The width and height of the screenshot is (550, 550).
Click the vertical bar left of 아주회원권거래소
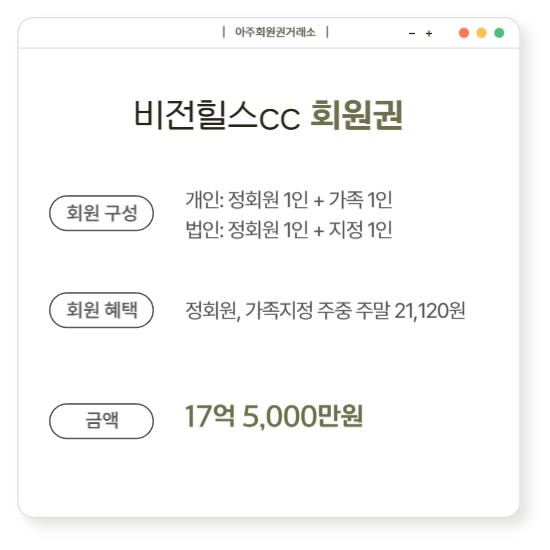point(224,32)
